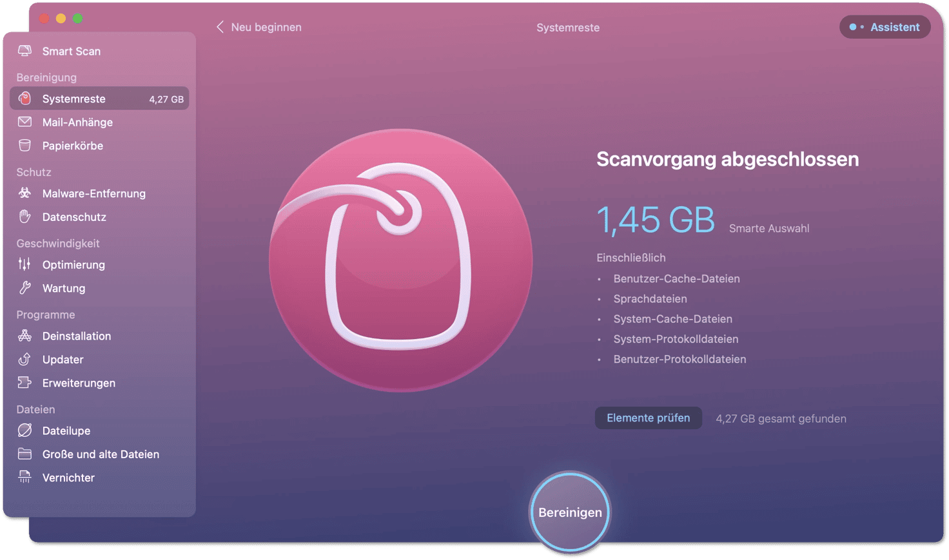949x560 pixels.
Task: Click System-Cache-Dateien list item
Action: (672, 318)
